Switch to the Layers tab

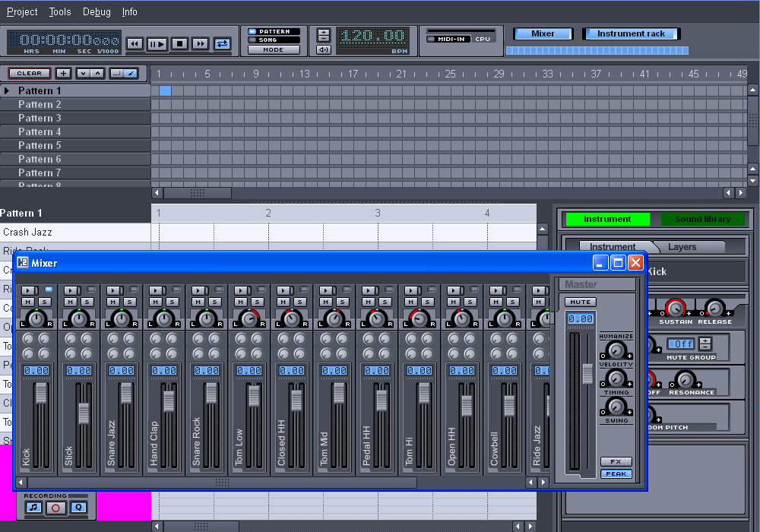point(682,246)
